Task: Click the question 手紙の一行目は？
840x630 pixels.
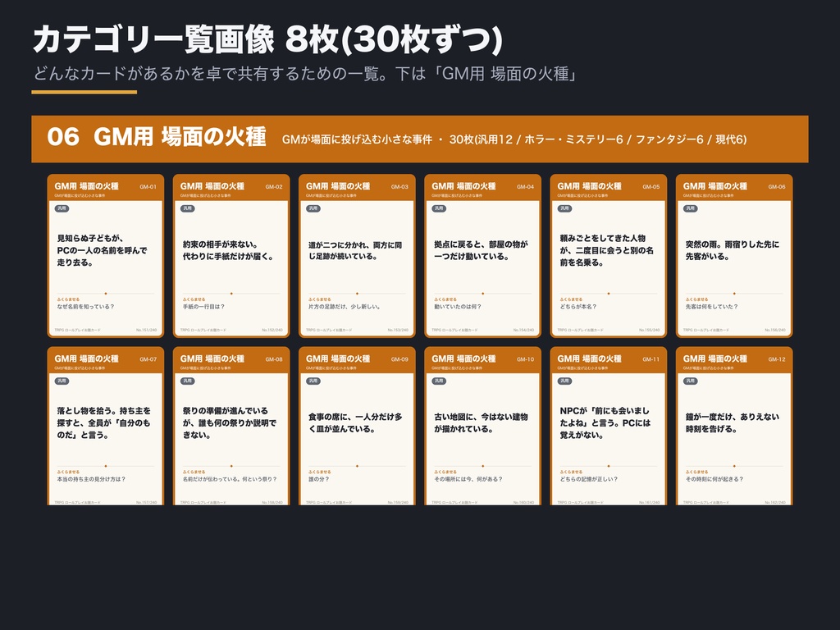Action: tap(203, 307)
